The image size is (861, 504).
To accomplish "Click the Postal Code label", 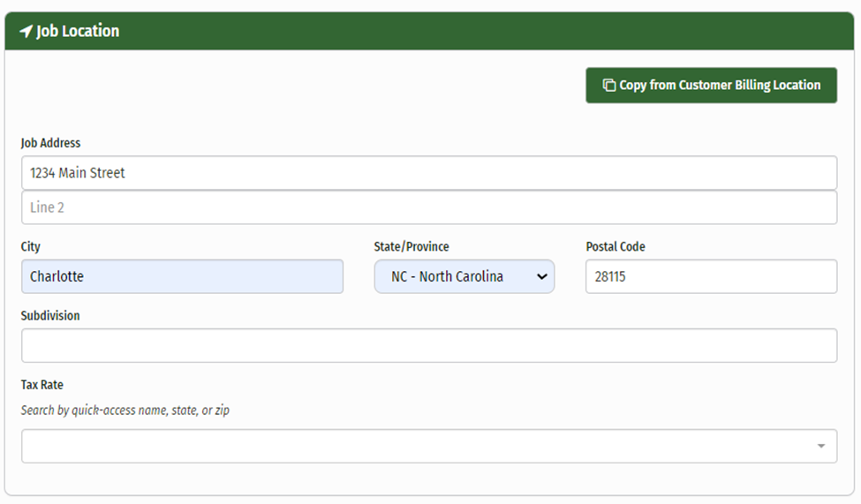I will pos(615,247).
